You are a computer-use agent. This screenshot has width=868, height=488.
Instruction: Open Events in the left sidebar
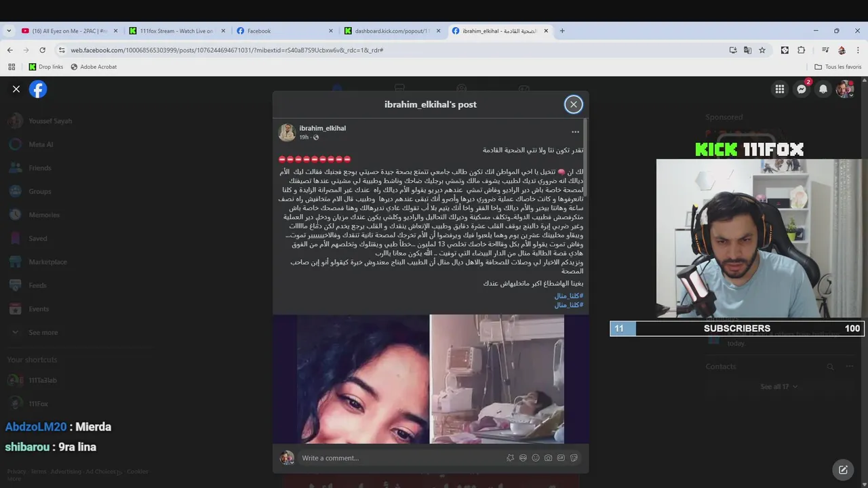39,309
